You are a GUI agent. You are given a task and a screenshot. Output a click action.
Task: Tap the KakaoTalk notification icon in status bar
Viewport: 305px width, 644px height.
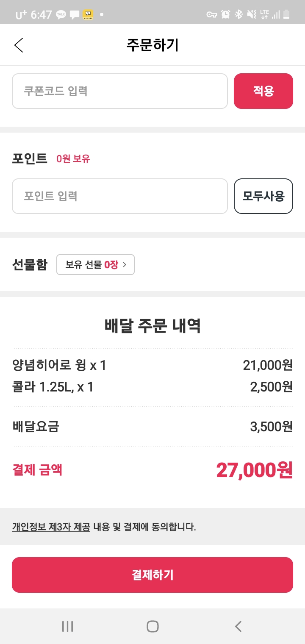61,15
